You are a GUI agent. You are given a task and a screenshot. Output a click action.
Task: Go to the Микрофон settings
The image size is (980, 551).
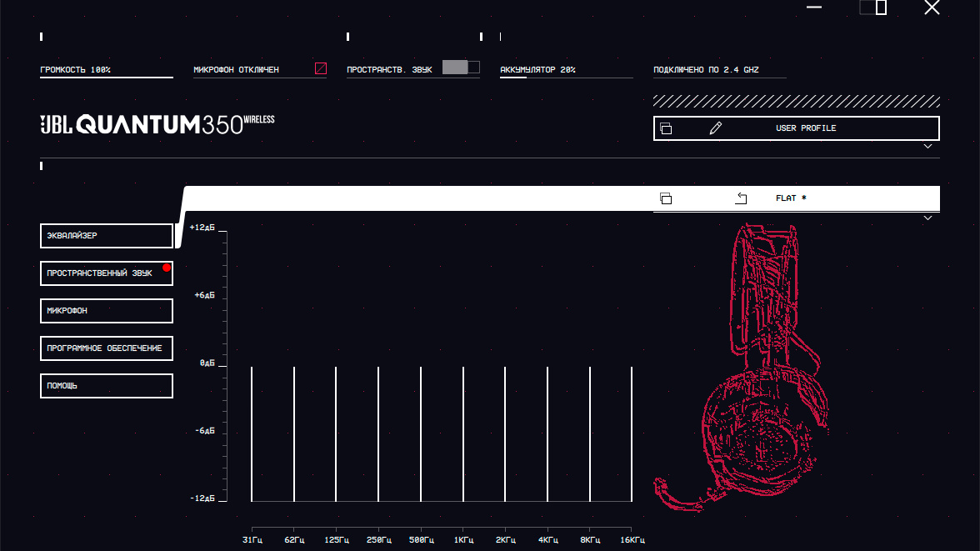point(106,311)
